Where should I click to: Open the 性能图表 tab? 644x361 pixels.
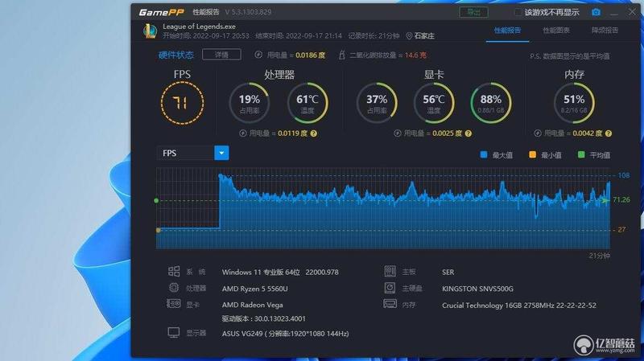pyautogui.click(x=556, y=31)
